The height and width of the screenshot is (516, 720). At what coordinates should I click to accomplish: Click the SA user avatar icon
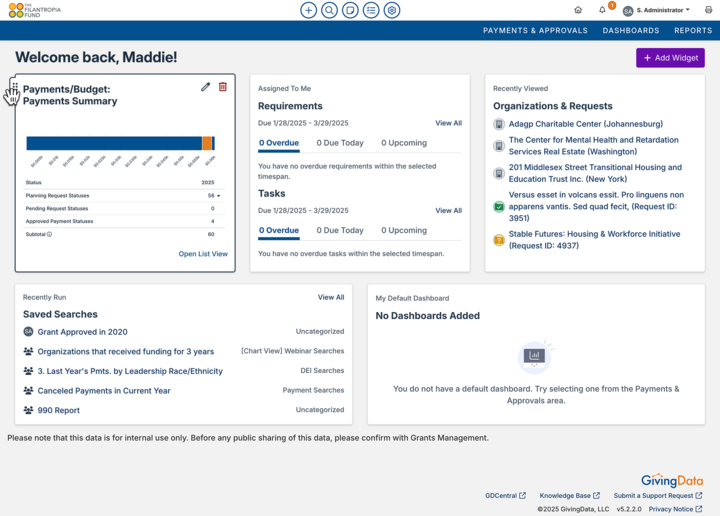[x=628, y=11]
